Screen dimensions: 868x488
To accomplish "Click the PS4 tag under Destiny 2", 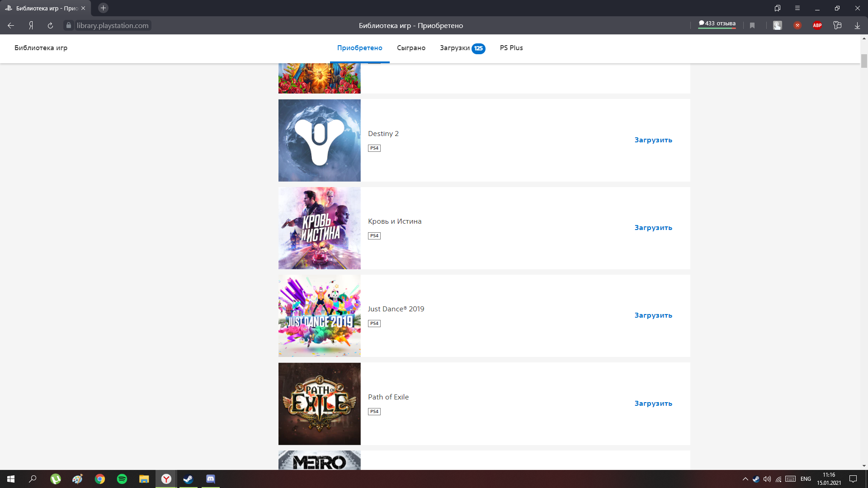I will pyautogui.click(x=374, y=148).
